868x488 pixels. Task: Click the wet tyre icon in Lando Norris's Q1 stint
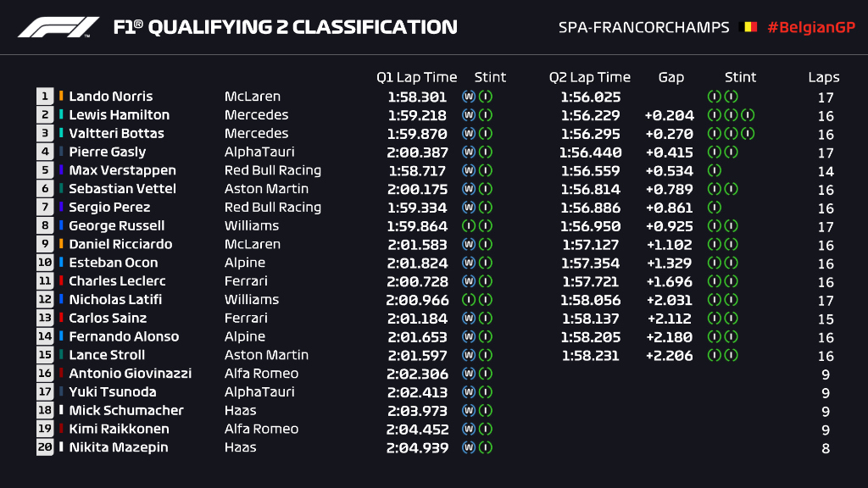[x=468, y=97]
